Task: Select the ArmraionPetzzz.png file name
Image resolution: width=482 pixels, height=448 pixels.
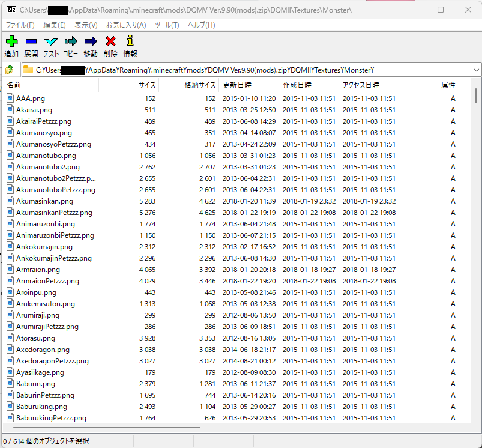Action: coord(47,280)
